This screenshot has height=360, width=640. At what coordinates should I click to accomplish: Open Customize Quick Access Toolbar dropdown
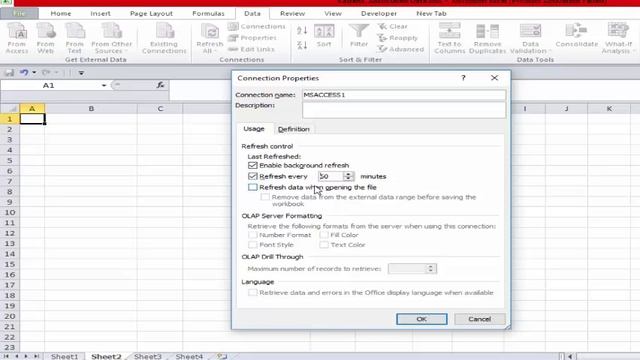coord(81,73)
